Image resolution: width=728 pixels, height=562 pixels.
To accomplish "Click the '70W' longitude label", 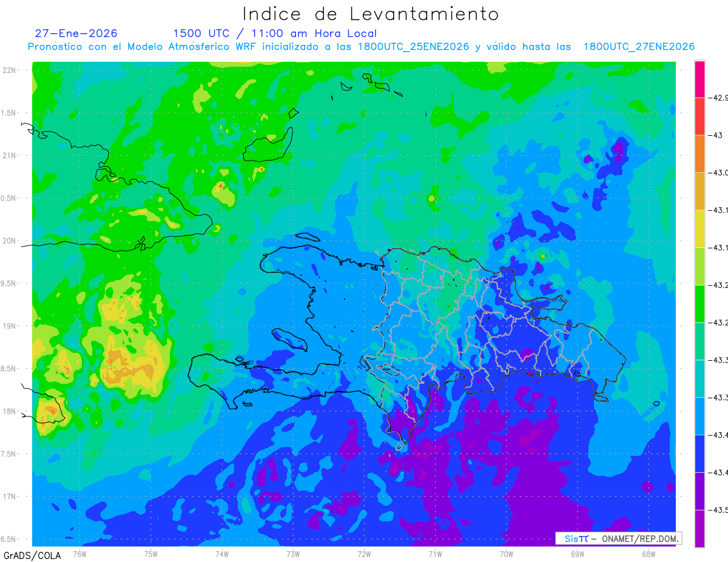I will click(x=507, y=554).
